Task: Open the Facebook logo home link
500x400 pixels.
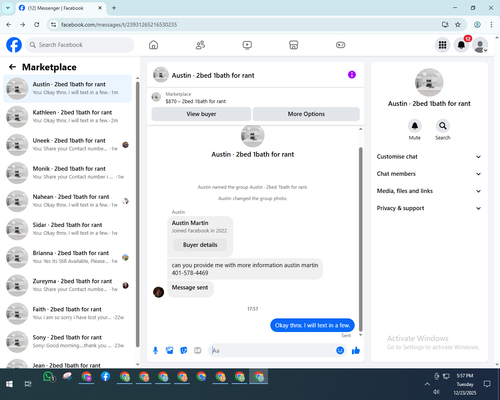Action: 14,45
